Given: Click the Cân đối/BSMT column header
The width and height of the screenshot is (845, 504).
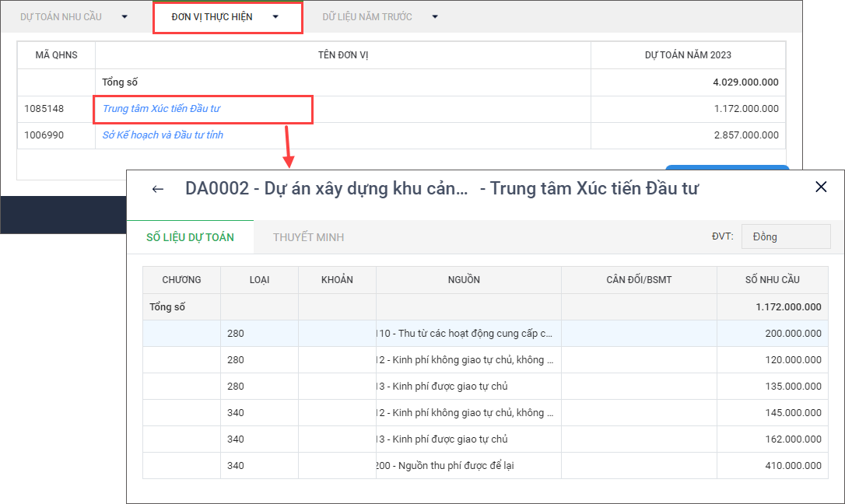Looking at the screenshot, I should 639,280.
